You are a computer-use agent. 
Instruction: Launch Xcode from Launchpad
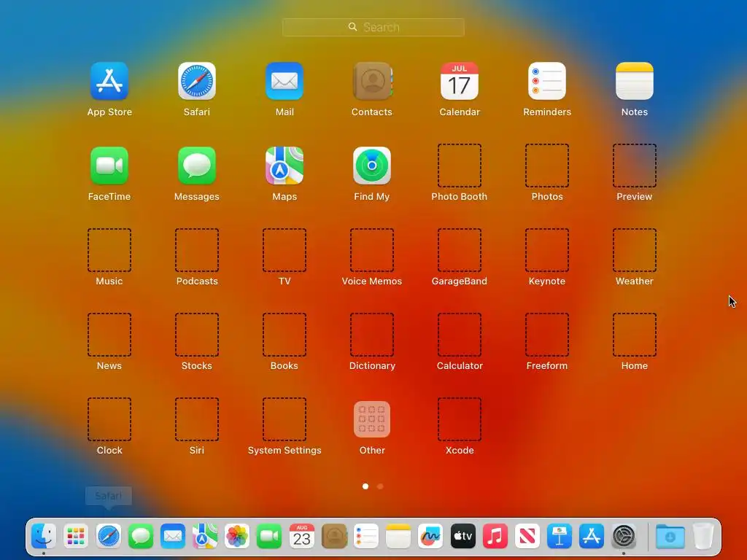[460, 419]
